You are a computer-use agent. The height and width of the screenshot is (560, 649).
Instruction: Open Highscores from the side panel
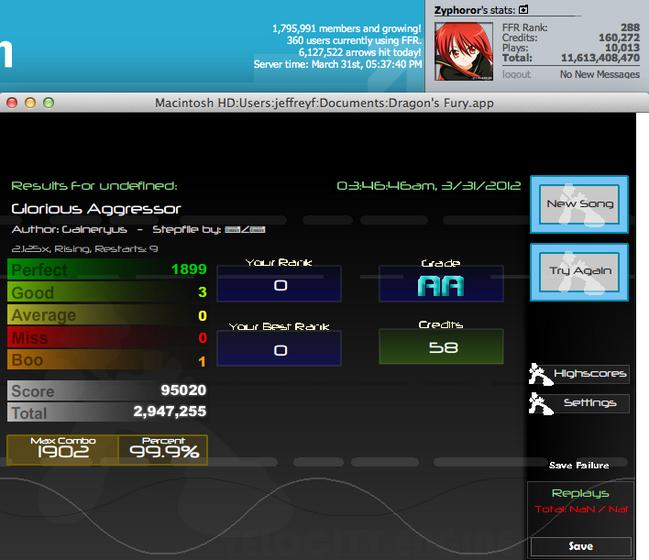pos(579,374)
